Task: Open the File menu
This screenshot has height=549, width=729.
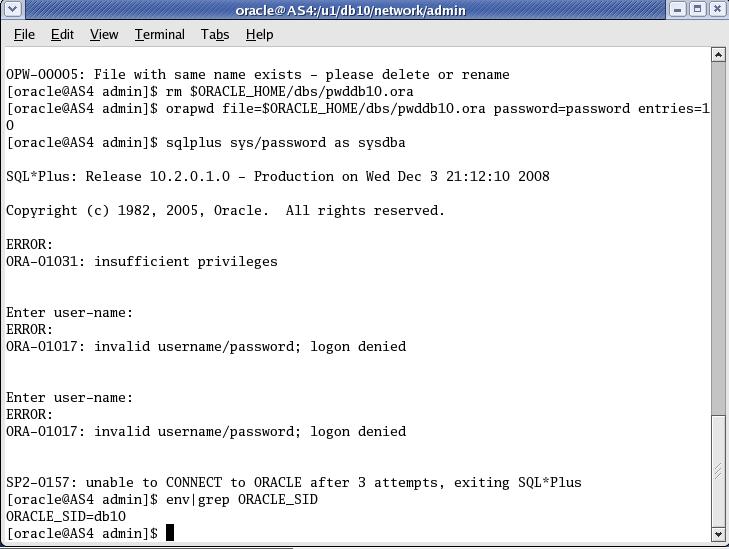Action: 24,34
